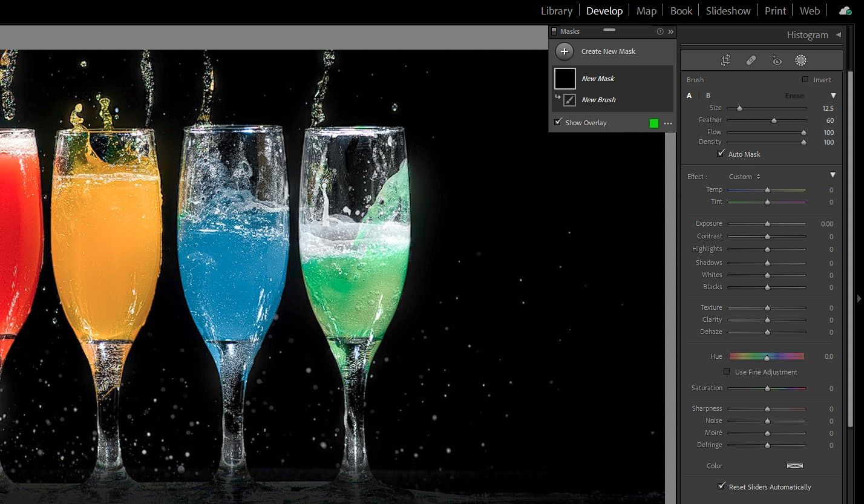
Task: Adjust the brush Size slider
Action: (x=767, y=108)
